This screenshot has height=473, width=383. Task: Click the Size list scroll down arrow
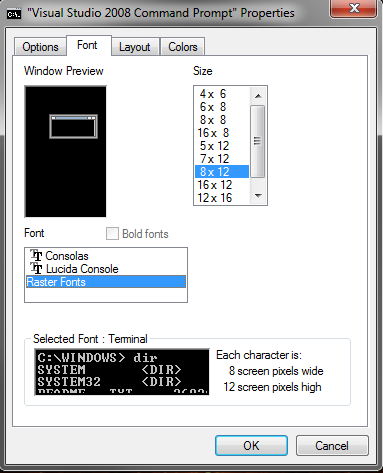tap(258, 196)
